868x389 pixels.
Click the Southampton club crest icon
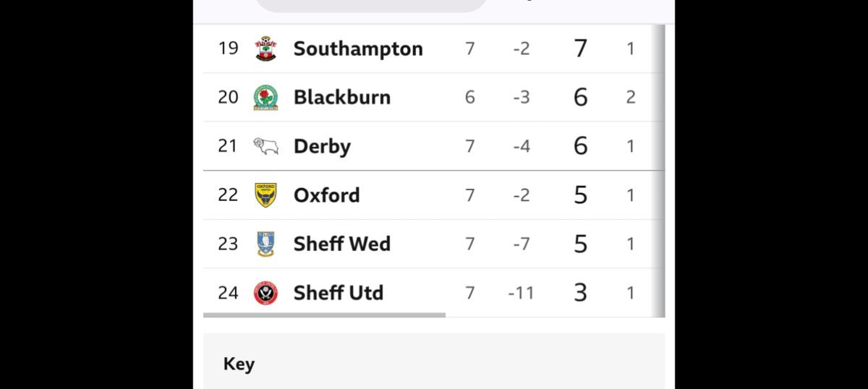(265, 48)
